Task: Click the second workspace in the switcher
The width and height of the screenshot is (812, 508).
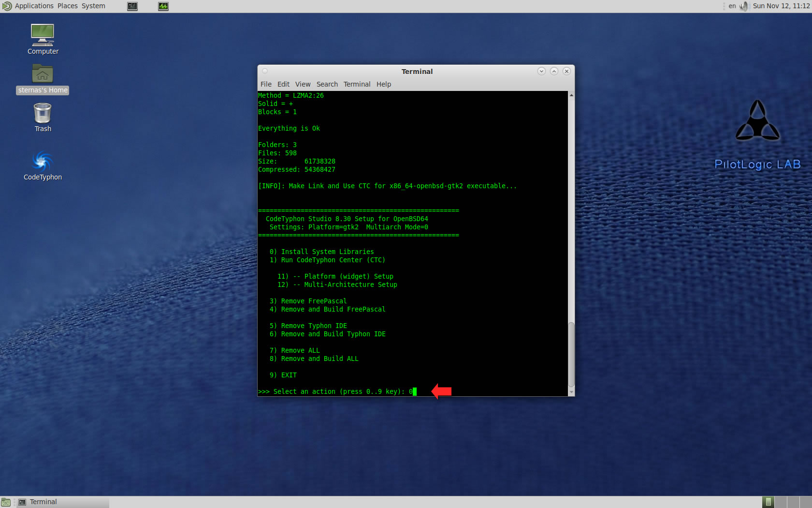Action: 781,502
